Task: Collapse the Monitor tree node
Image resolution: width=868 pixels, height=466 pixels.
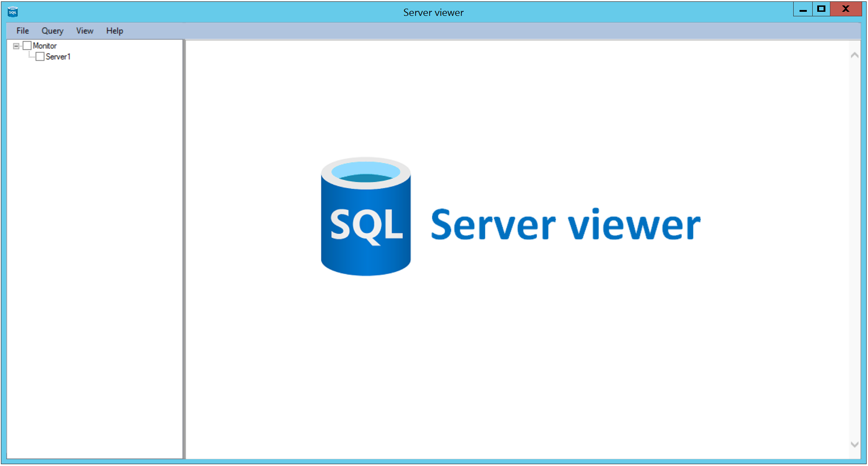Action: (x=16, y=46)
